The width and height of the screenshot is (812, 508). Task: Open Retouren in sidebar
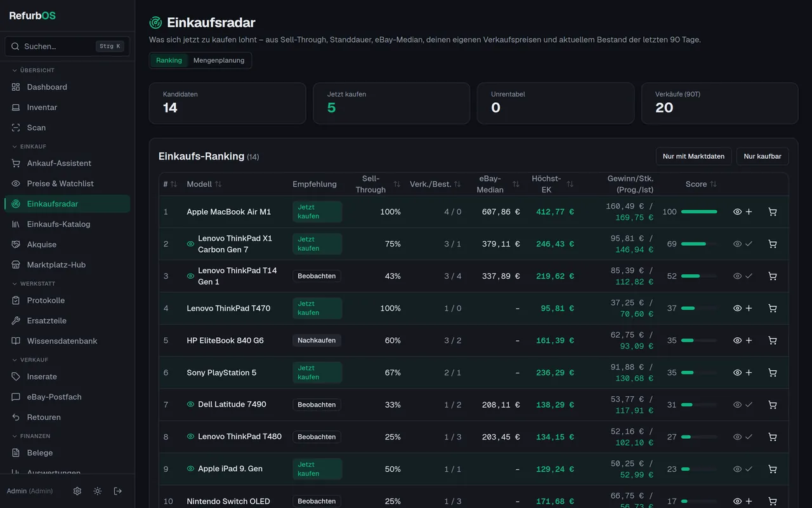(67, 417)
